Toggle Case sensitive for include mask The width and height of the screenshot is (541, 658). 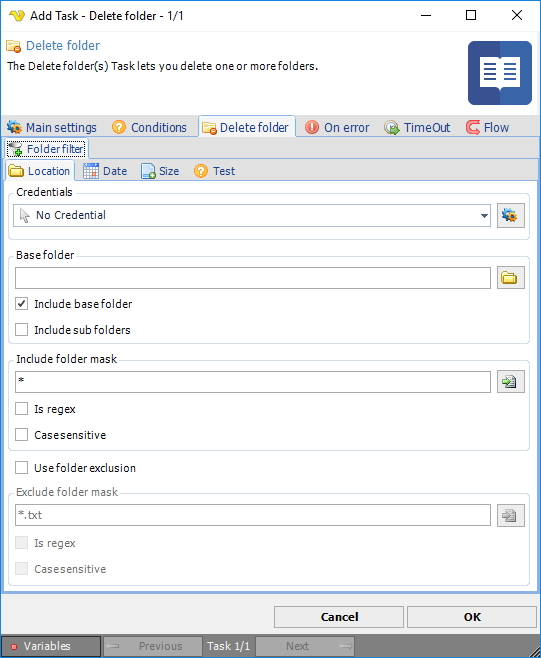[22, 435]
